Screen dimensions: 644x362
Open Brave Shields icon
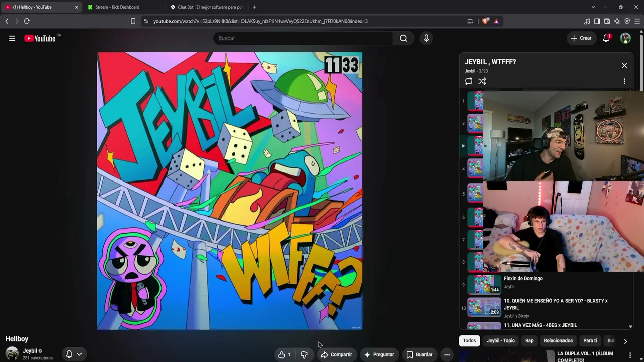[x=485, y=21]
